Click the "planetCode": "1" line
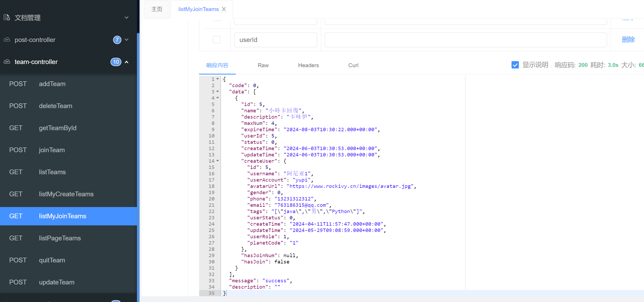644x302 pixels. point(273,243)
